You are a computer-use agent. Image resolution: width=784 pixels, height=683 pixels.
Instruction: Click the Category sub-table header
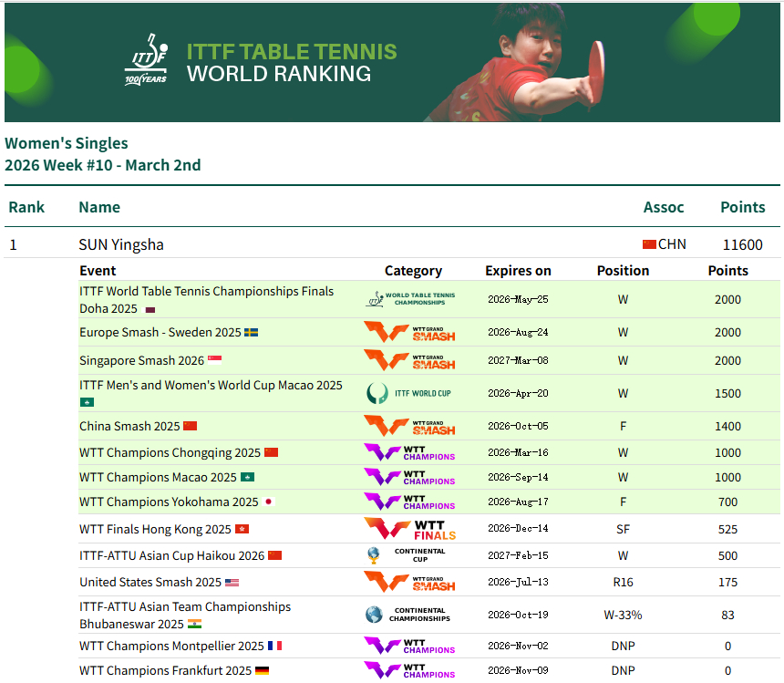click(x=413, y=271)
